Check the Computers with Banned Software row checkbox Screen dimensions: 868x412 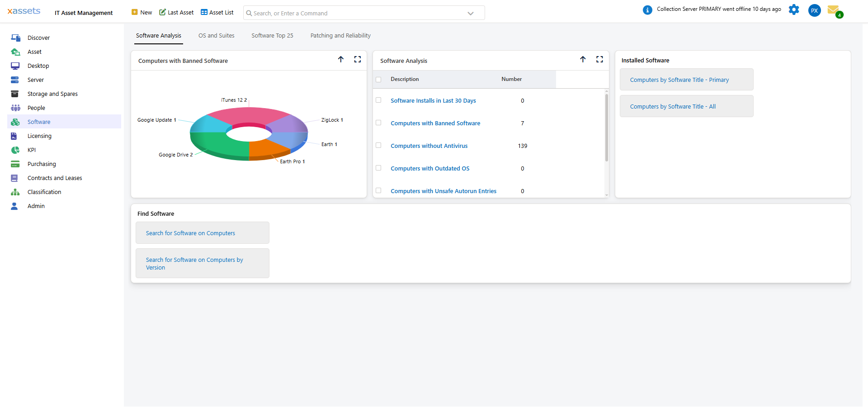379,123
